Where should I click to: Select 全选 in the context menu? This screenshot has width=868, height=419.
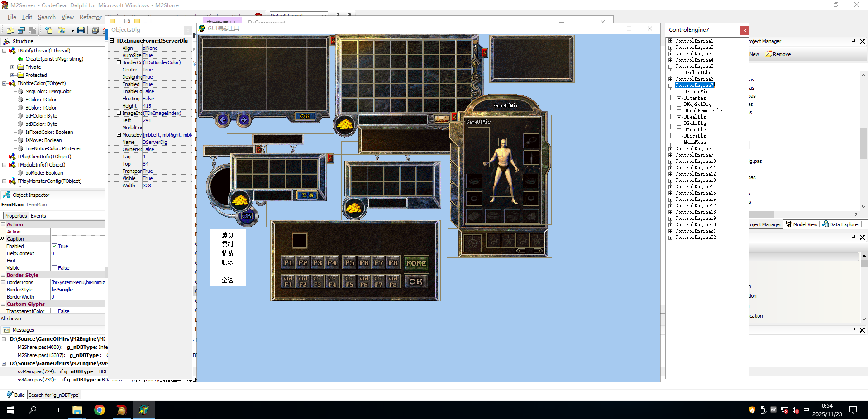pyautogui.click(x=227, y=280)
